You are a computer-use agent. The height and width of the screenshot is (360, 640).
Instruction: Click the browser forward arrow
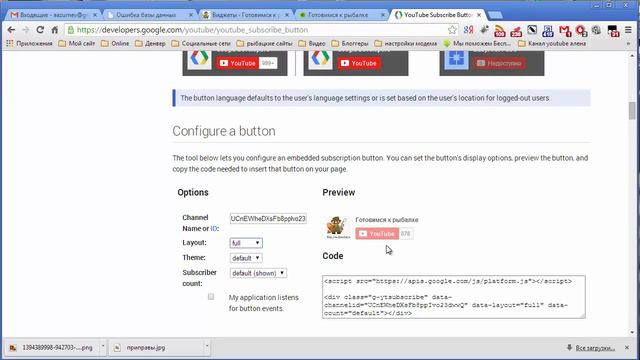25,30
